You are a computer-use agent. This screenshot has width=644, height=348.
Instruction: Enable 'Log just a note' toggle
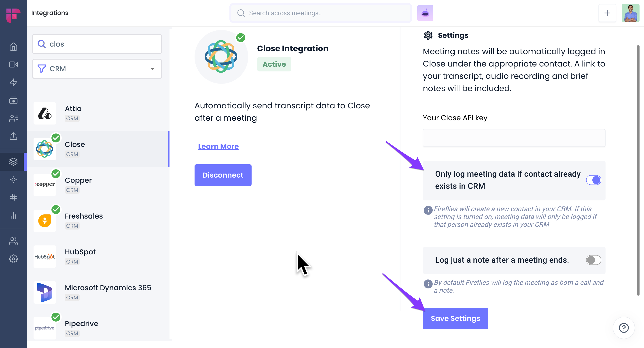[x=593, y=260]
